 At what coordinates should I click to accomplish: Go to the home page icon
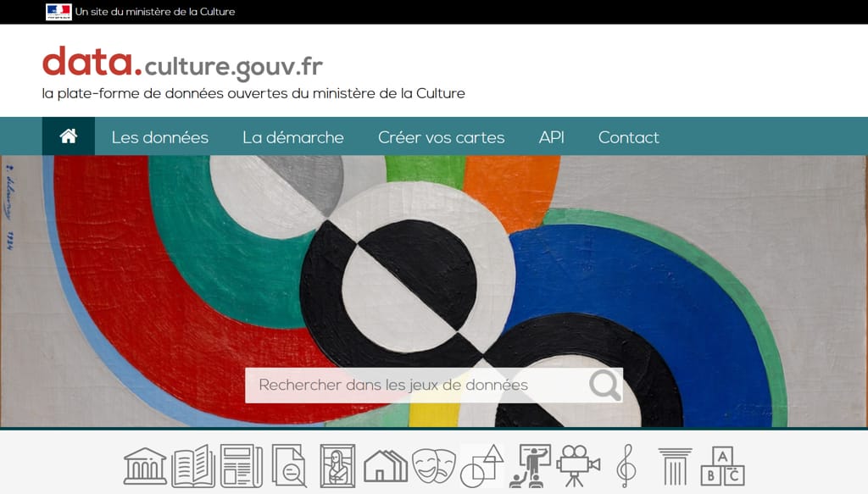click(x=68, y=136)
